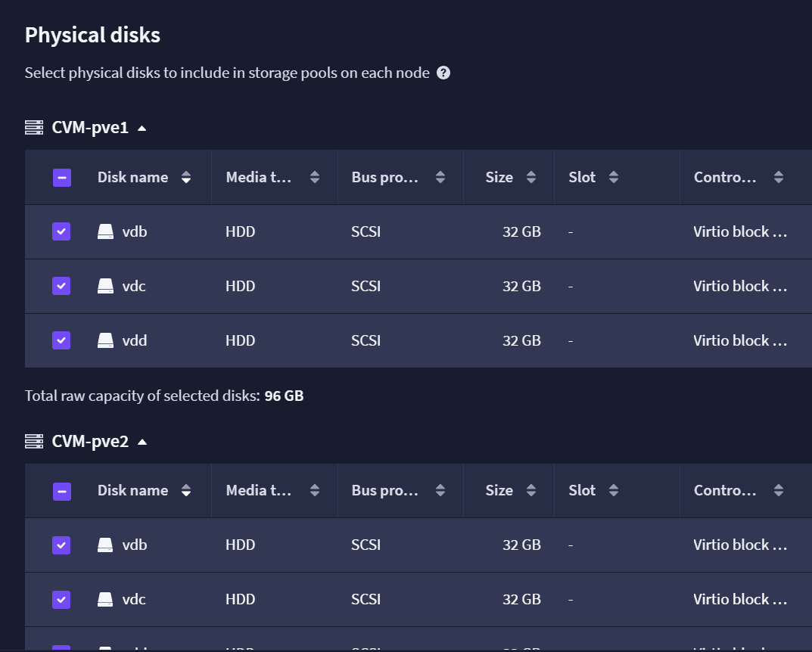
Task: Toggle select-all checkbox for CVM-pve2 disks
Action: pos(61,491)
